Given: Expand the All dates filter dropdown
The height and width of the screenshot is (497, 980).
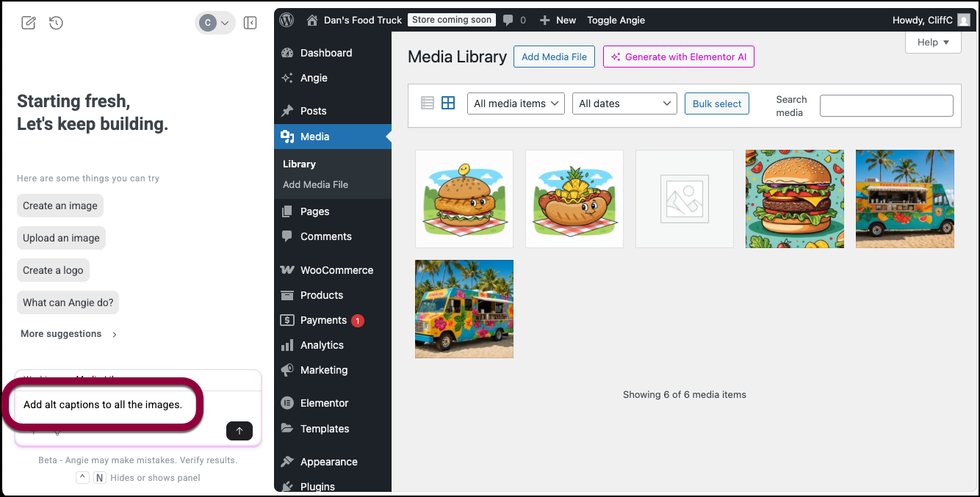Looking at the screenshot, I should coord(624,104).
